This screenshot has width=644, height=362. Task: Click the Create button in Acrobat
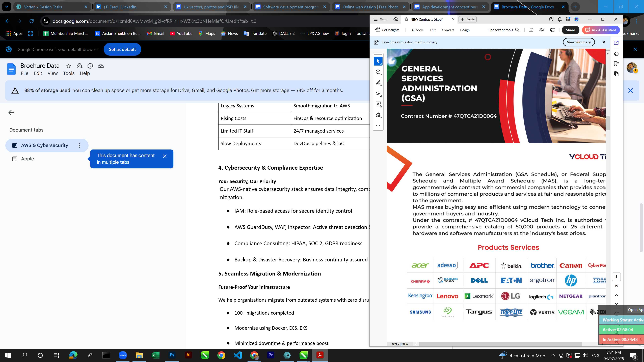468,19
